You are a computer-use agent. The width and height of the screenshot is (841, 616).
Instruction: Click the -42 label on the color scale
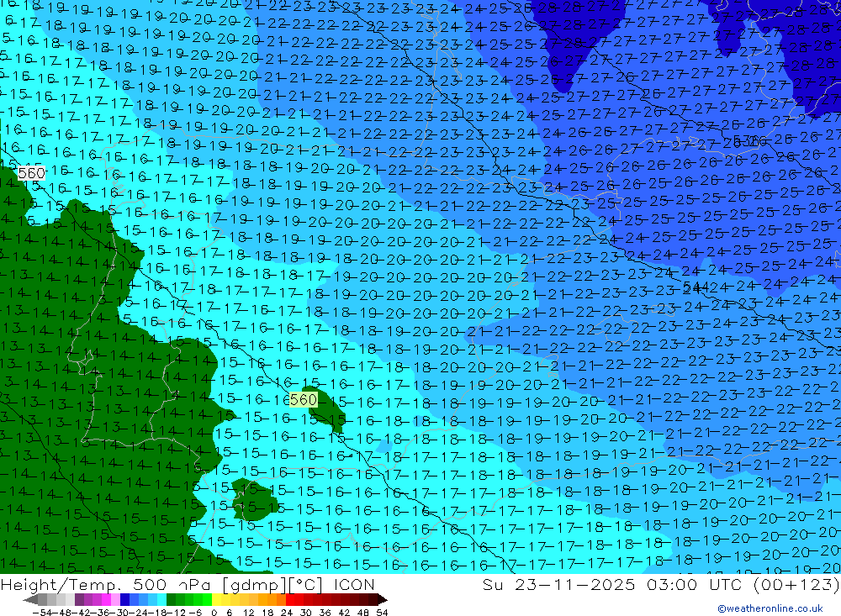tap(82, 613)
